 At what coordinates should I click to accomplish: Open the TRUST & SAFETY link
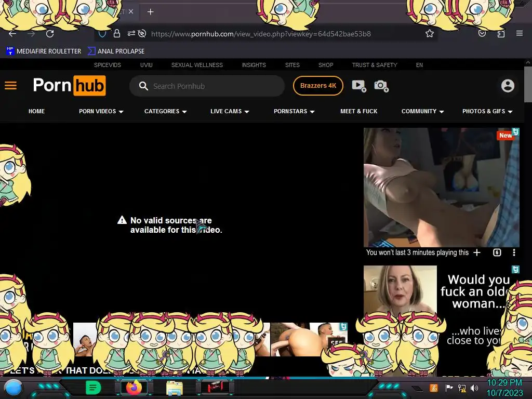click(x=375, y=65)
